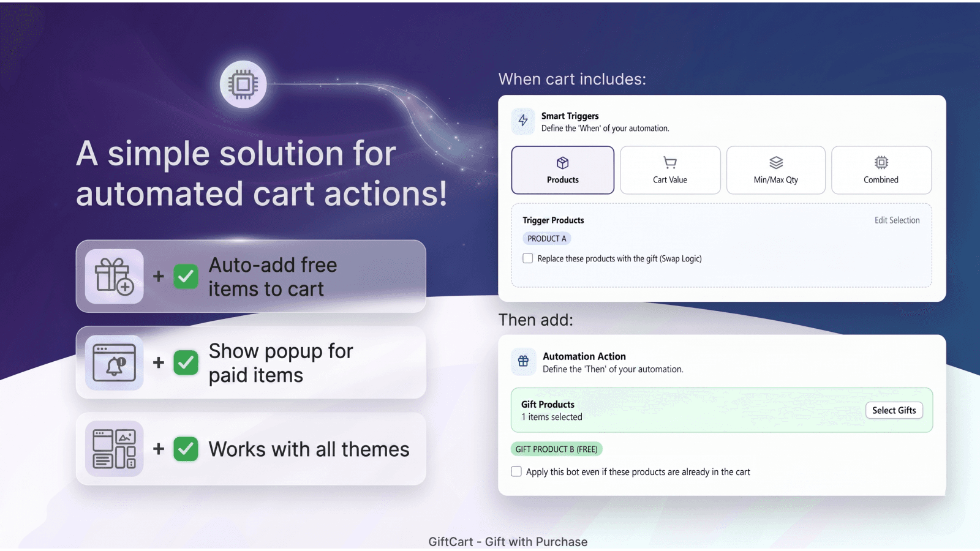The image size is (980, 551).
Task: Click green checkmark beside Auto-add free items
Action: [x=186, y=277]
